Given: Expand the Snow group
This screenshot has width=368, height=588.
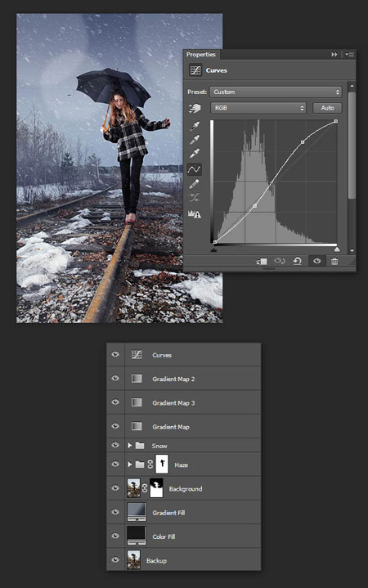Looking at the screenshot, I should [x=130, y=445].
